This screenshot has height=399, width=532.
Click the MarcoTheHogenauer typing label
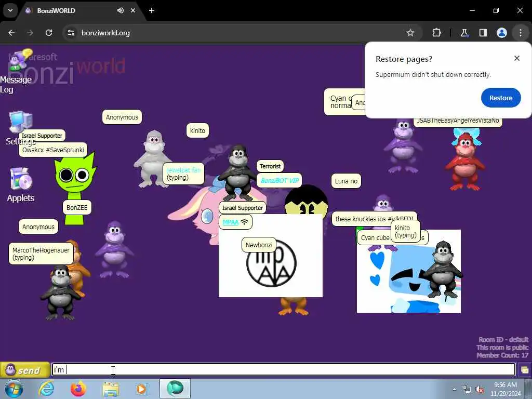tap(41, 254)
